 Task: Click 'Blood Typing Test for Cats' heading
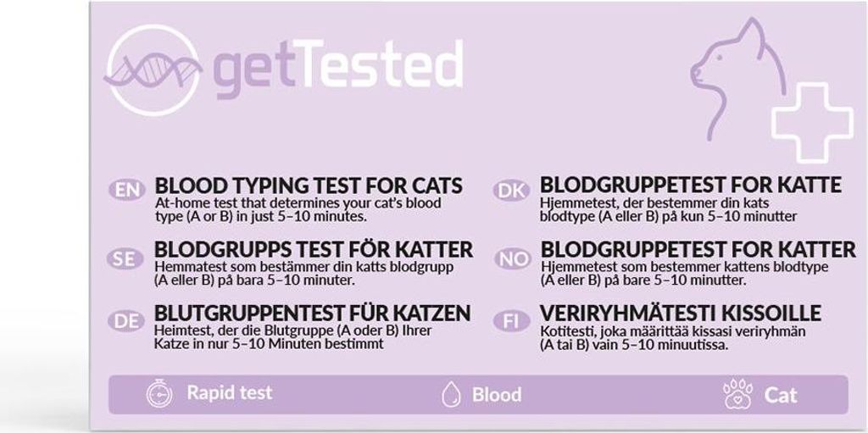[x=309, y=185]
